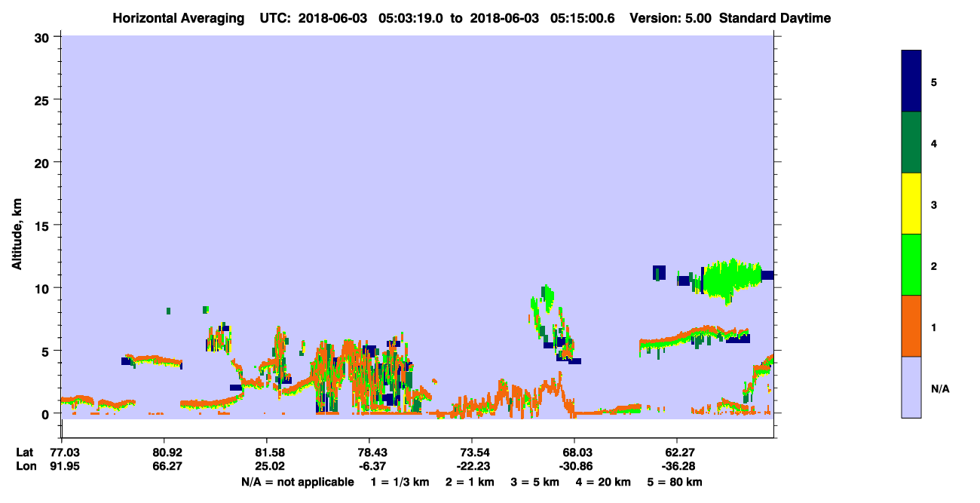980x503 pixels.
Task: Click legend text '3 = 5 km'
Action: (535, 482)
